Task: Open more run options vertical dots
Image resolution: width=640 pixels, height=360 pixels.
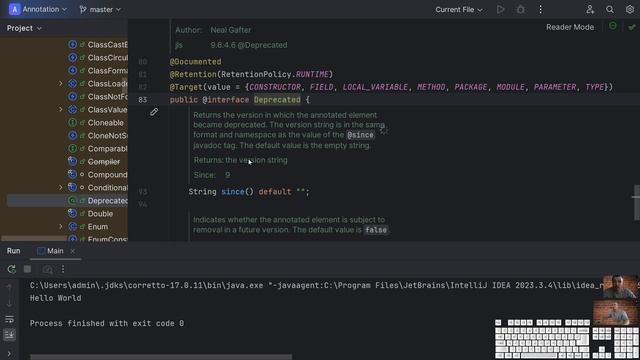Action: coord(63,269)
